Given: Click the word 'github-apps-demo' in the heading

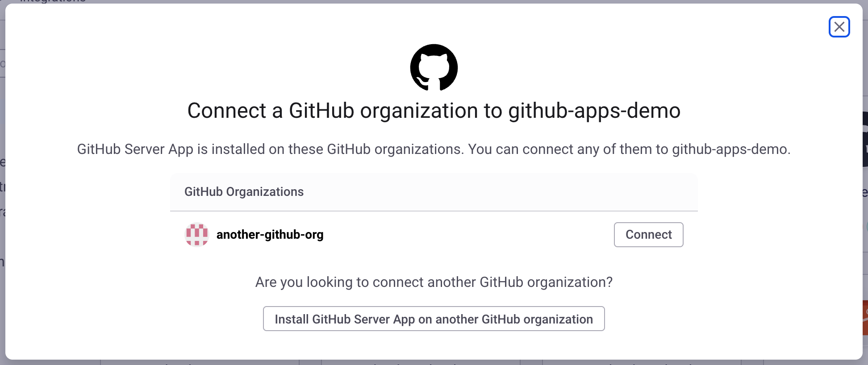Looking at the screenshot, I should (x=594, y=111).
